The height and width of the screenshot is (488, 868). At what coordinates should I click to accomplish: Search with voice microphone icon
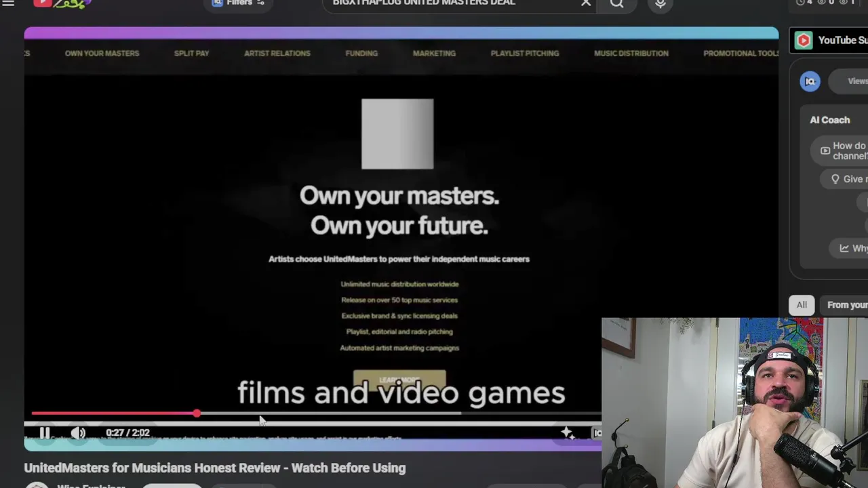pyautogui.click(x=660, y=4)
